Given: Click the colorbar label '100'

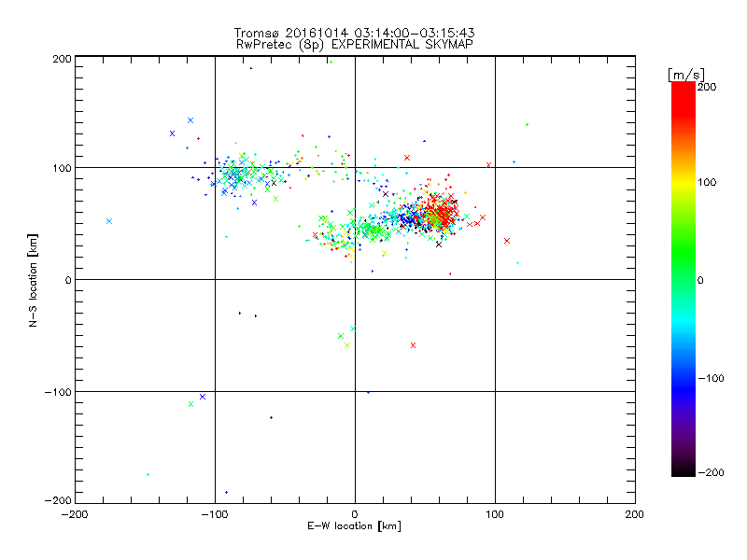Looking at the screenshot, I should [x=707, y=182].
